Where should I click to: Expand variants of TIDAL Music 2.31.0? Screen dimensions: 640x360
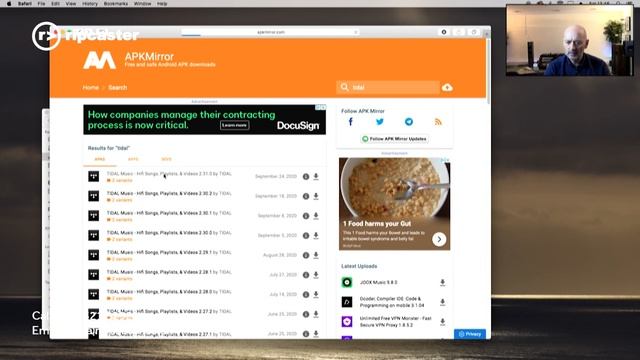coord(120,180)
